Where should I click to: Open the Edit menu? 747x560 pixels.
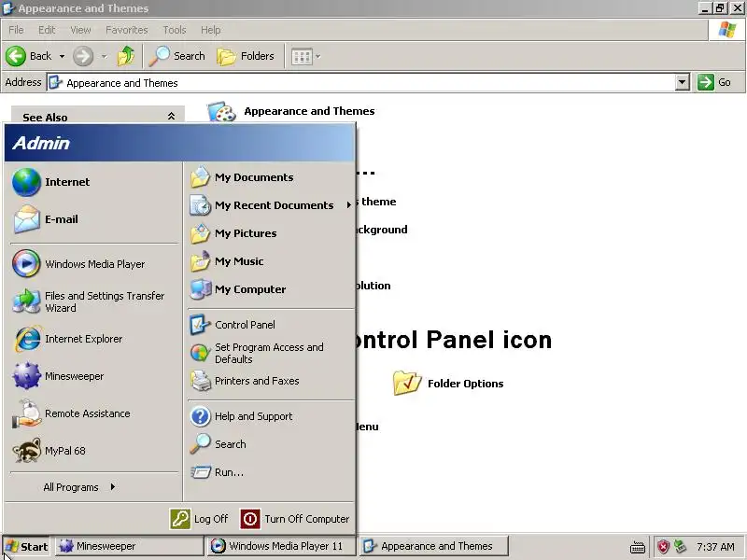point(47,30)
